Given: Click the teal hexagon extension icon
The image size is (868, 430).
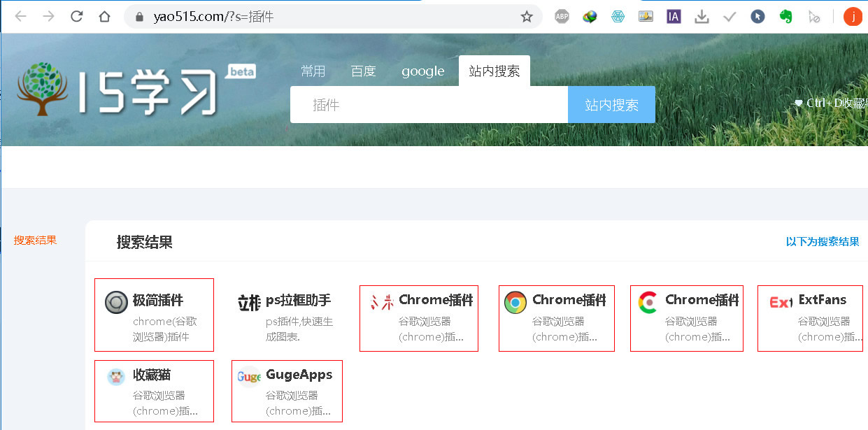Looking at the screenshot, I should click(618, 16).
